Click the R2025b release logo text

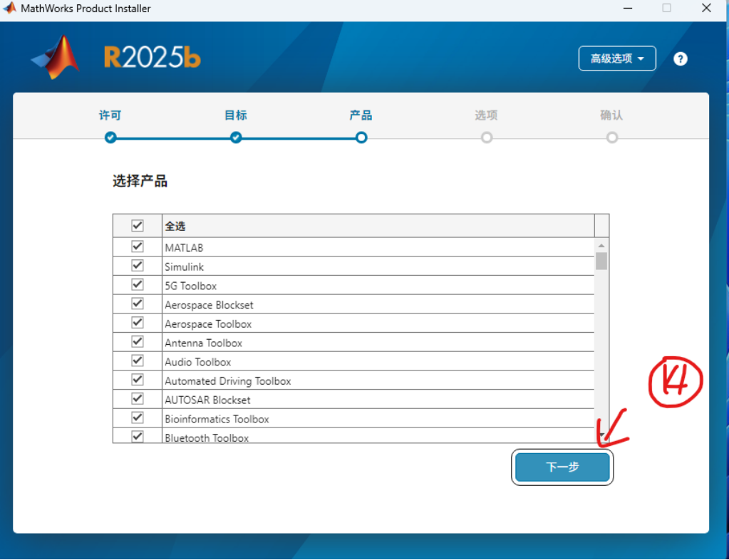click(x=152, y=58)
